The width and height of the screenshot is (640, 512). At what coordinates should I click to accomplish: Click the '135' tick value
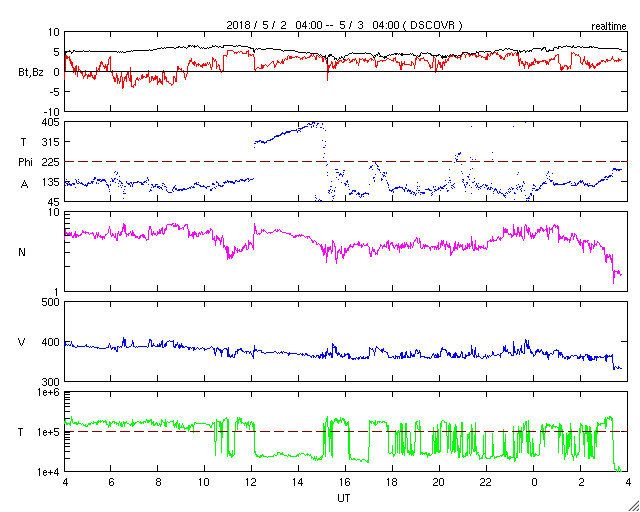point(52,182)
